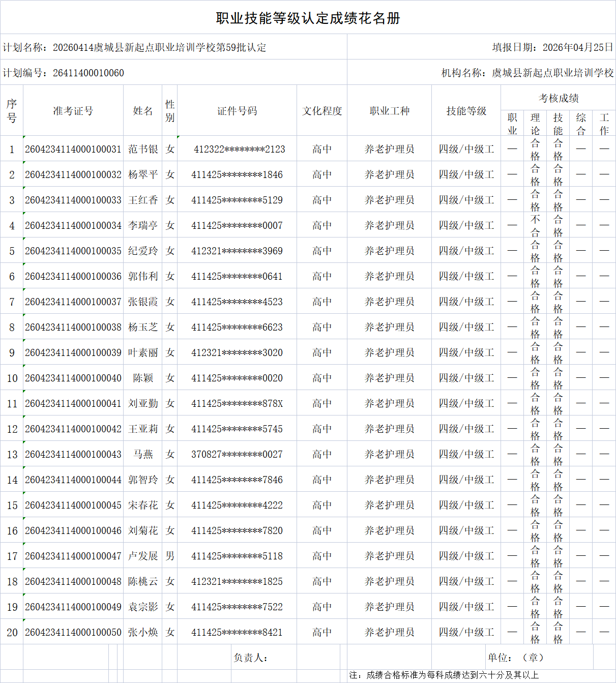Select the 准考证号 column header
616x683 pixels.
pyautogui.click(x=73, y=111)
